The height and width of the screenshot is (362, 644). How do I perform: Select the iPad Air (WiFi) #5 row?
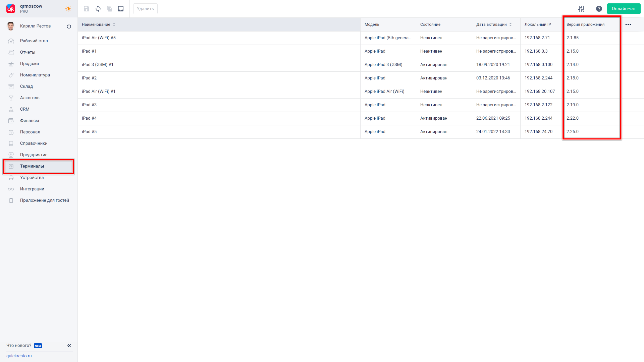pos(361,38)
